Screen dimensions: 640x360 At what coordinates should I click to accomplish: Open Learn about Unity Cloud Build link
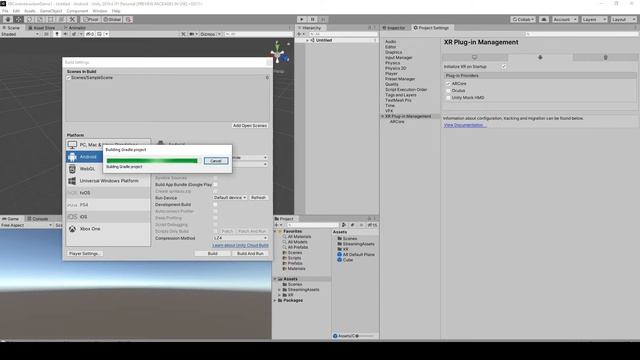[x=240, y=245]
